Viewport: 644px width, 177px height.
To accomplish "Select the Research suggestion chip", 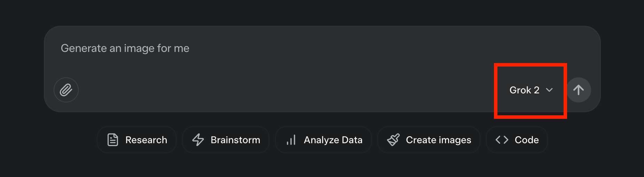I will pyautogui.click(x=137, y=140).
